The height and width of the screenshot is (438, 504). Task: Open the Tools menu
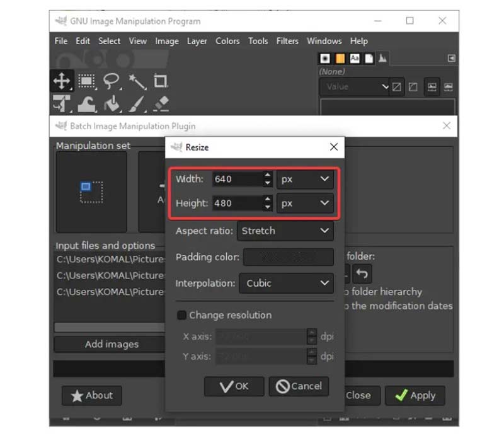(x=258, y=41)
